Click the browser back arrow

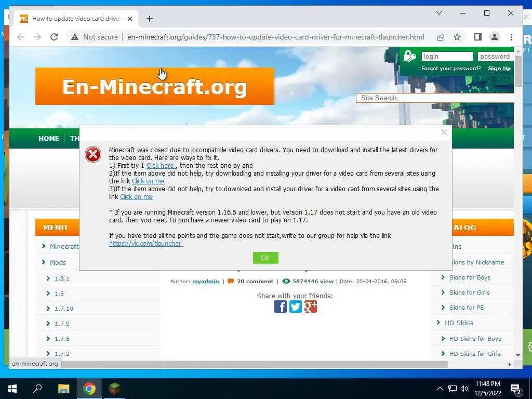coord(21,37)
